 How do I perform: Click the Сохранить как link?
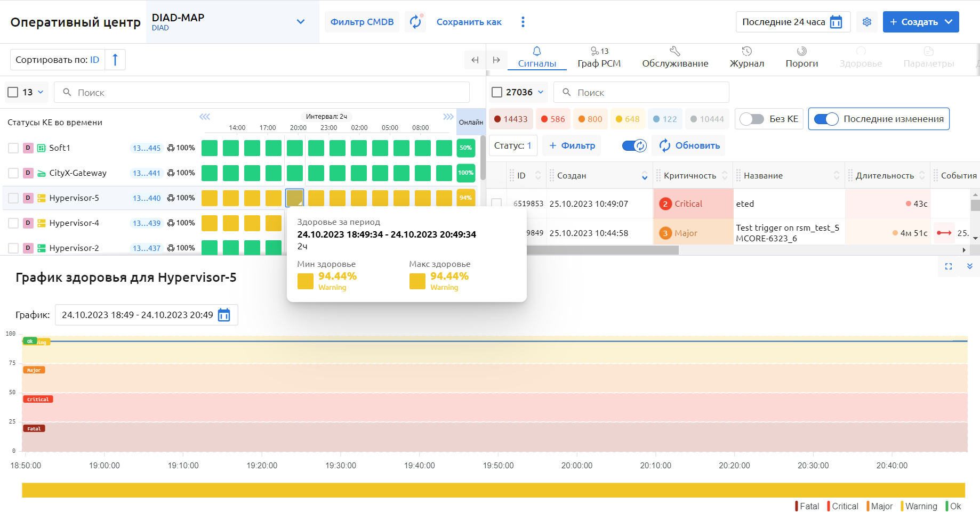[x=469, y=22]
